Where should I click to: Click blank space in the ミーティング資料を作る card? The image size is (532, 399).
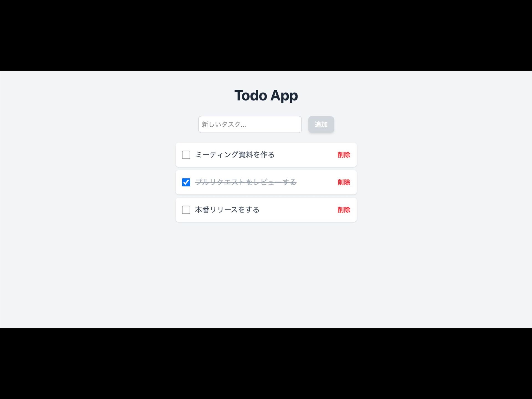pos(305,155)
